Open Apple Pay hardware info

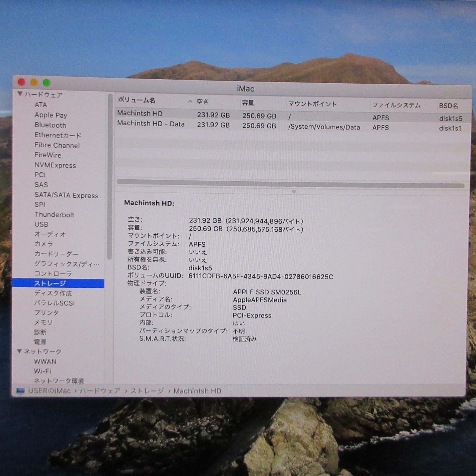(x=51, y=115)
